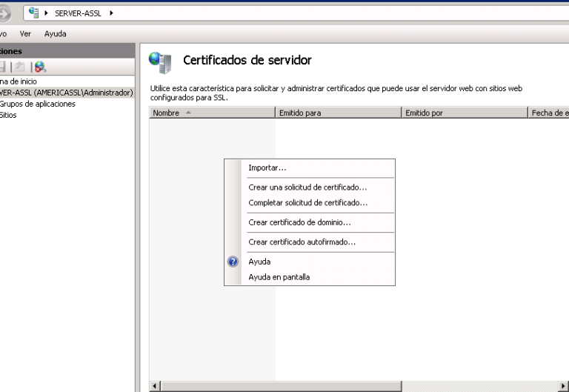Click the blue help question mark icon
Screen dimensions: 569x392
pos(233,262)
